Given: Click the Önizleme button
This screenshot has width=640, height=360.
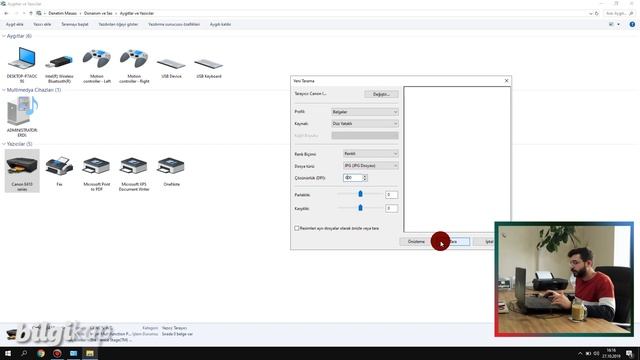Looking at the screenshot, I should coord(416,242).
